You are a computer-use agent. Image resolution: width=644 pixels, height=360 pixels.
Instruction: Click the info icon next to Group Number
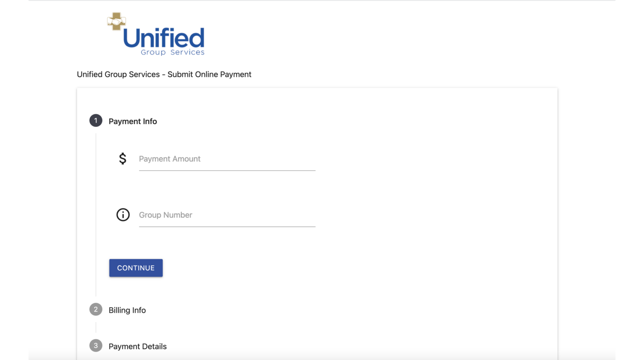[x=122, y=215]
